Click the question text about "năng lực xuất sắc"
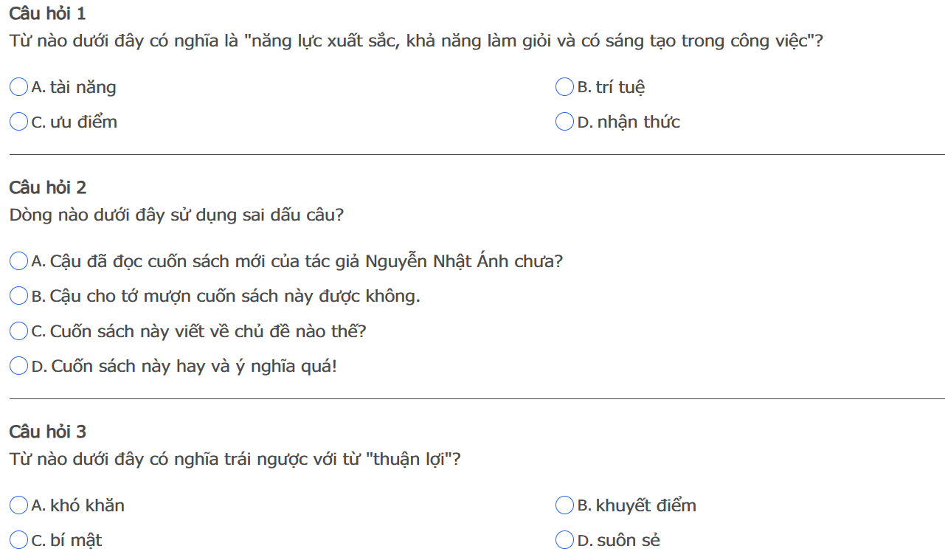Viewport: 945px width, 560px height. click(x=416, y=41)
